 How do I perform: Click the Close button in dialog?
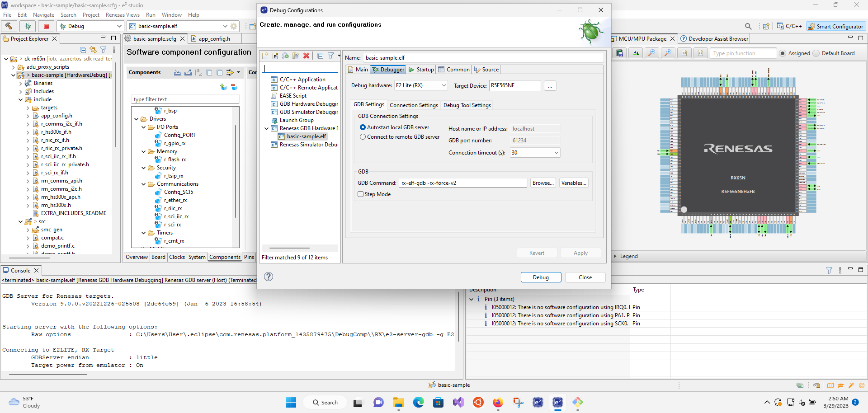585,277
